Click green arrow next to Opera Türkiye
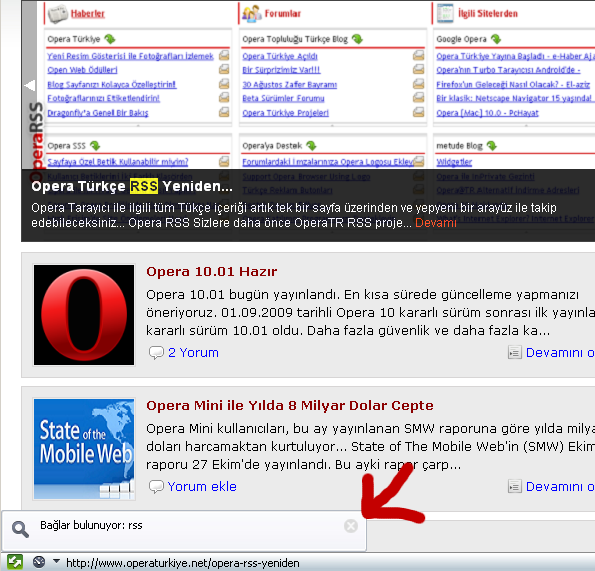This screenshot has height=571, width=595. click(110, 39)
